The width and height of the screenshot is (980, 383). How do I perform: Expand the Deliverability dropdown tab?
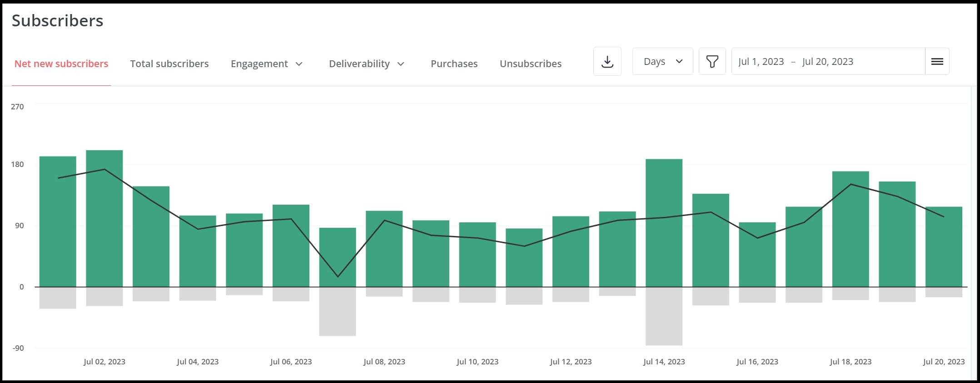366,64
